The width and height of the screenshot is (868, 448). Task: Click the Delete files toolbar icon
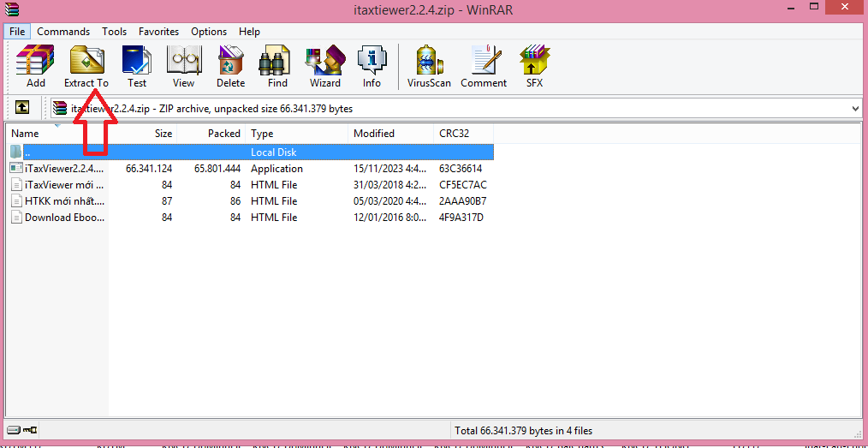(230, 67)
